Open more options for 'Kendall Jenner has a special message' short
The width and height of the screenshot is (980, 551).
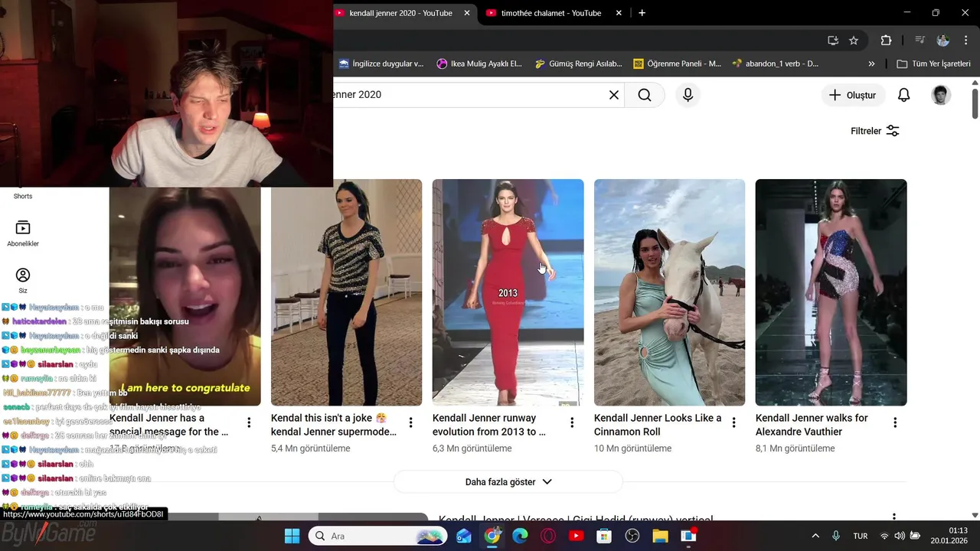(x=249, y=422)
